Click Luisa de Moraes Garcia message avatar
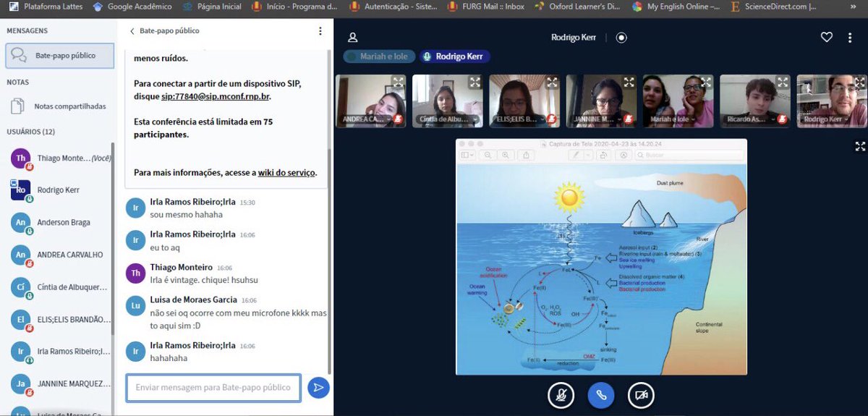Screen dimensions: 868x416 tap(135, 306)
